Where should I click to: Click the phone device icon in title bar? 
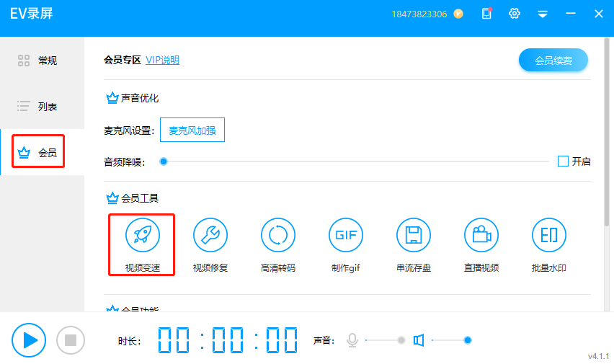click(x=486, y=14)
